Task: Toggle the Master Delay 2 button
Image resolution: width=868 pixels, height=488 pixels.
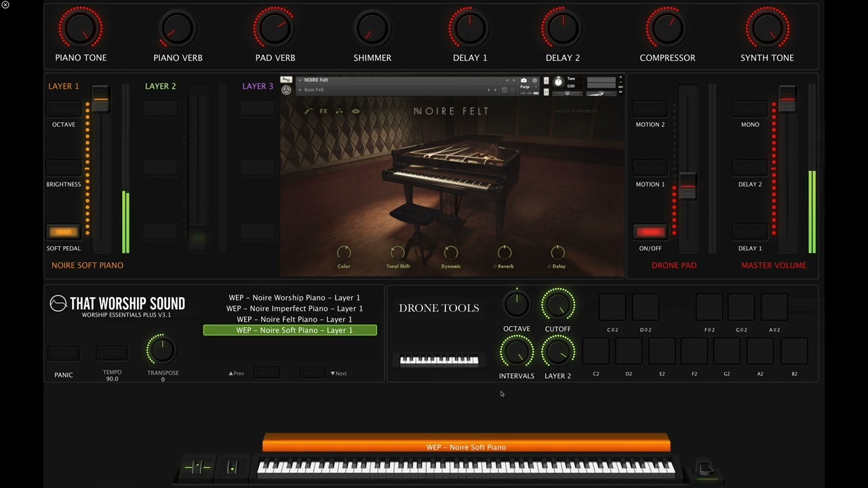Action: (750, 168)
